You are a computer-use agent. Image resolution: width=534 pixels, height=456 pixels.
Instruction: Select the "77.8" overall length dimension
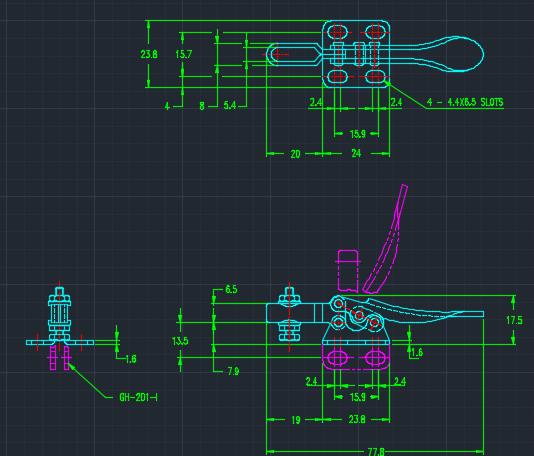tap(376, 452)
